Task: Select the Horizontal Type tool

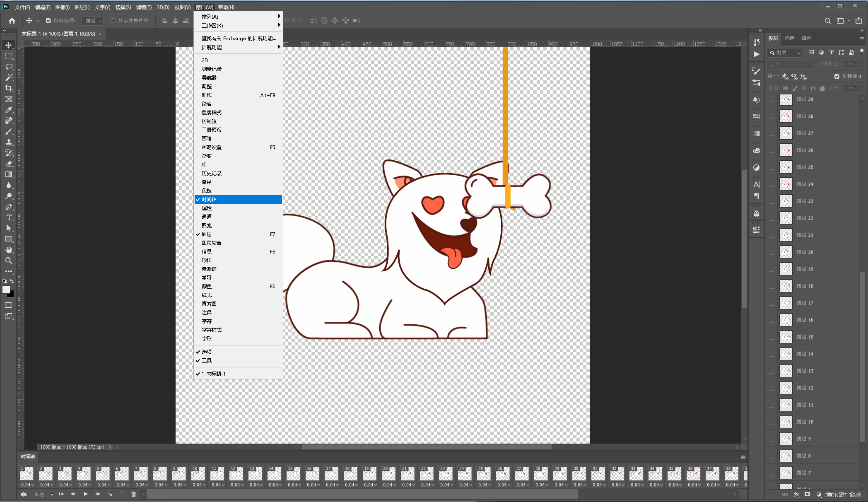Action: pyautogui.click(x=9, y=217)
